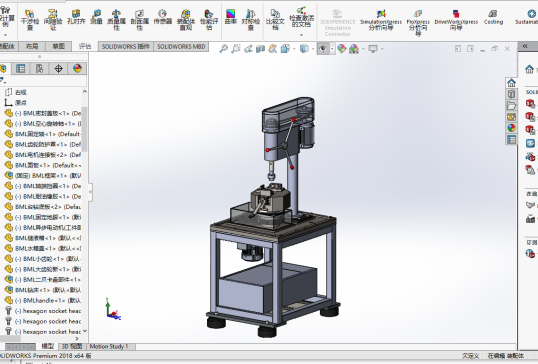The height and width of the screenshot is (364, 538).
Task: Click the 曲率 curvature rainbow icon
Action: point(231,17)
